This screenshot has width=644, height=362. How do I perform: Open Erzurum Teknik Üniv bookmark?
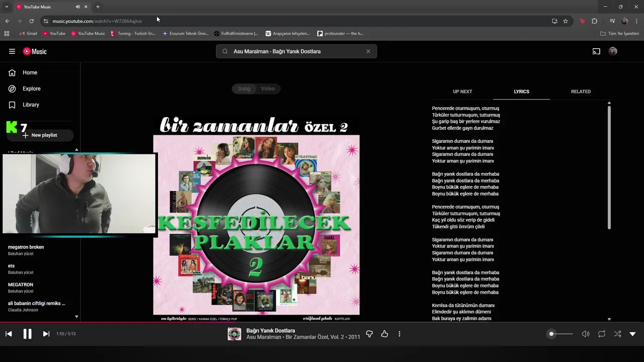(186, 34)
